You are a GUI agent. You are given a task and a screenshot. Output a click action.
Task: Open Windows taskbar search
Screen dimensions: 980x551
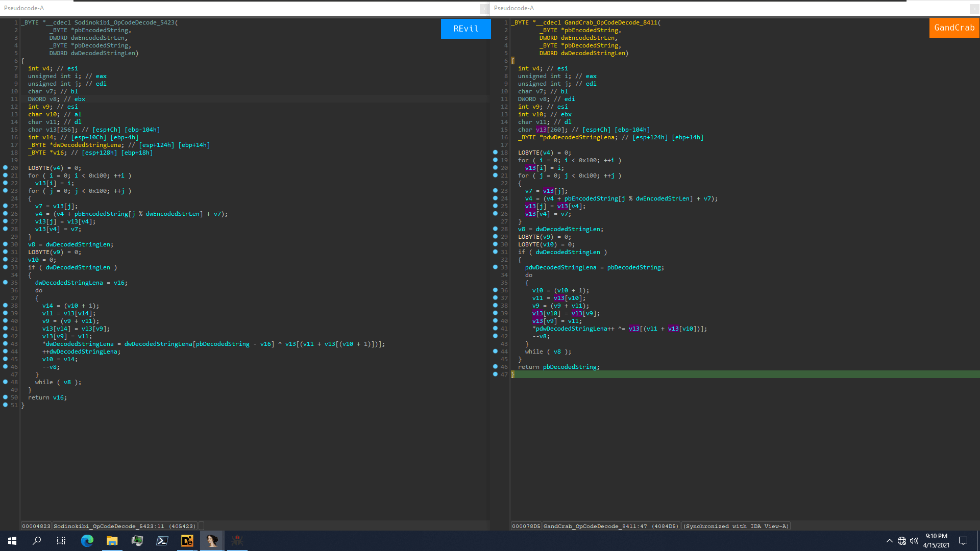point(37,541)
